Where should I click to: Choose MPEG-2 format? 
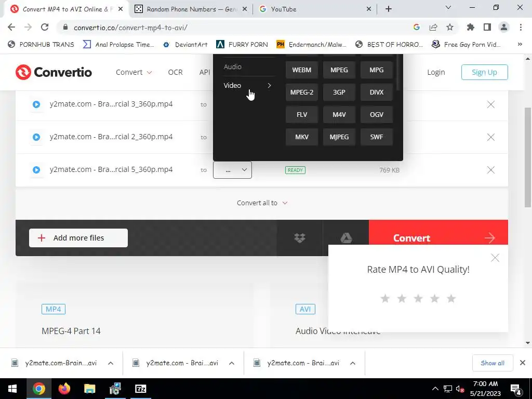click(x=302, y=92)
